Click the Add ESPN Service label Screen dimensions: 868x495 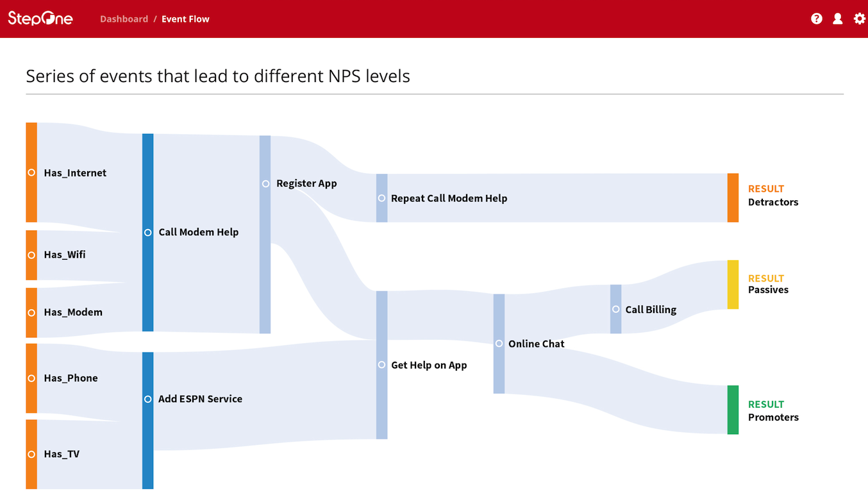201,399
